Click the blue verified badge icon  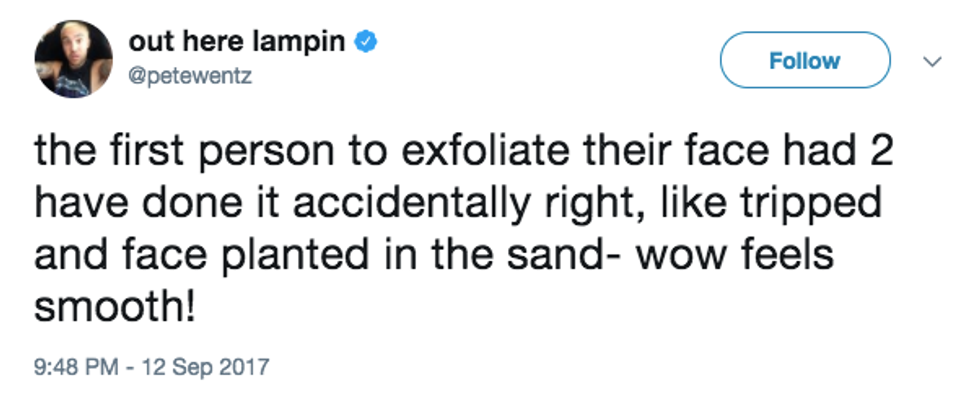[x=367, y=42]
